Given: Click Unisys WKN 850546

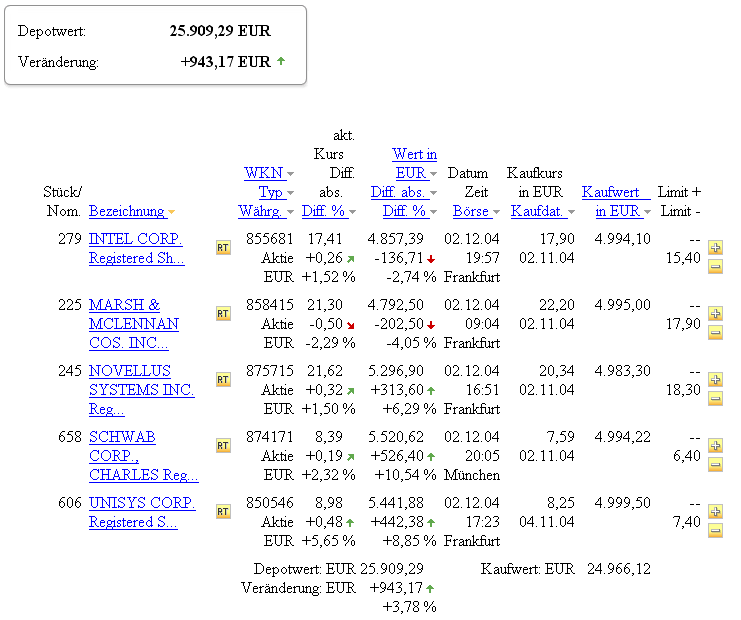Looking at the screenshot, I should pos(269,503).
